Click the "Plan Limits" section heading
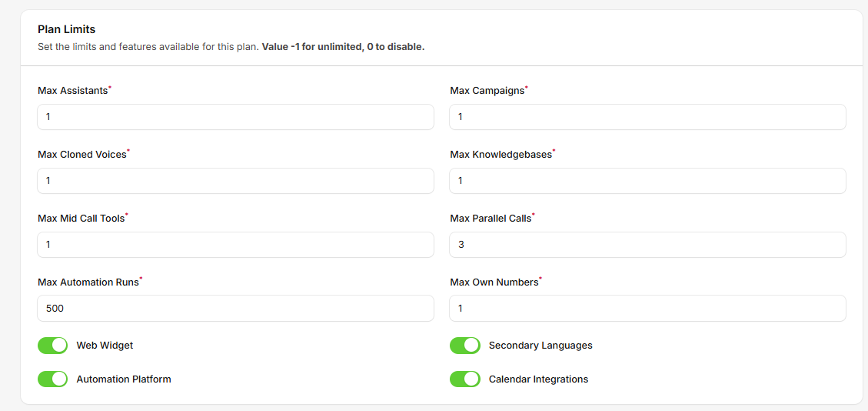 click(x=67, y=29)
